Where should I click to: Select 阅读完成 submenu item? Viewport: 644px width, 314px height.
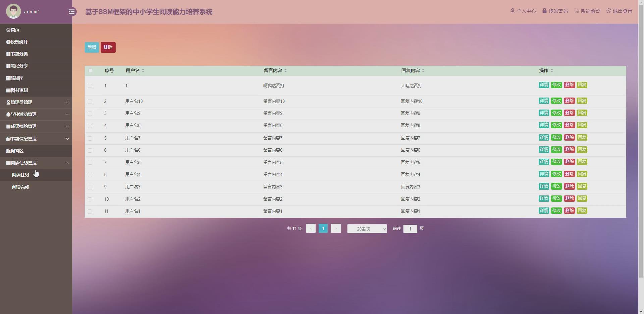pos(36,187)
